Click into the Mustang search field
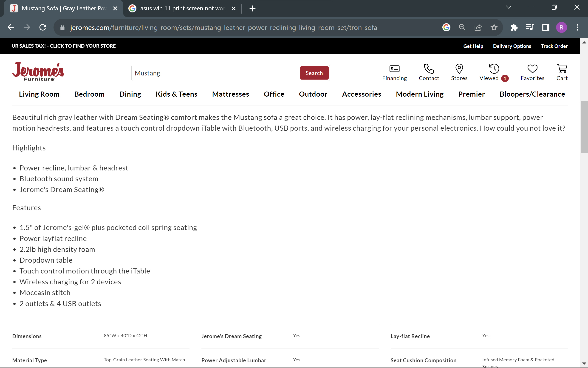Screen dimensions: 588x368 click(215, 73)
